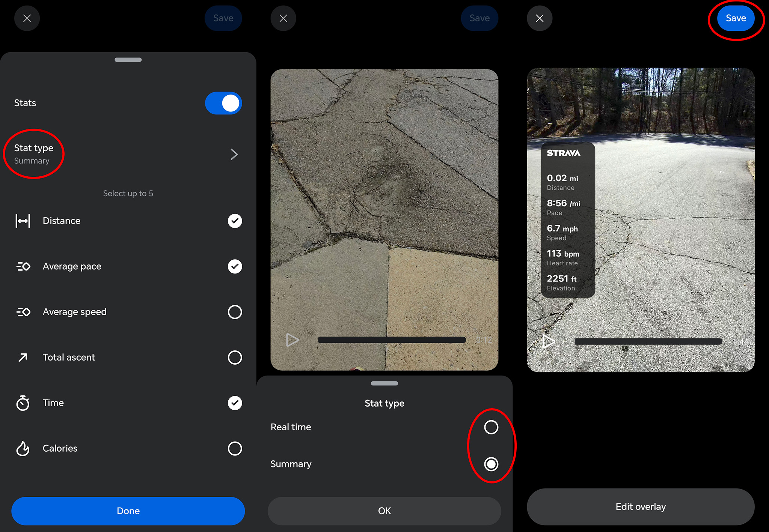The height and width of the screenshot is (532, 769).
Task: Confirm stat type with OK
Action: click(384, 511)
